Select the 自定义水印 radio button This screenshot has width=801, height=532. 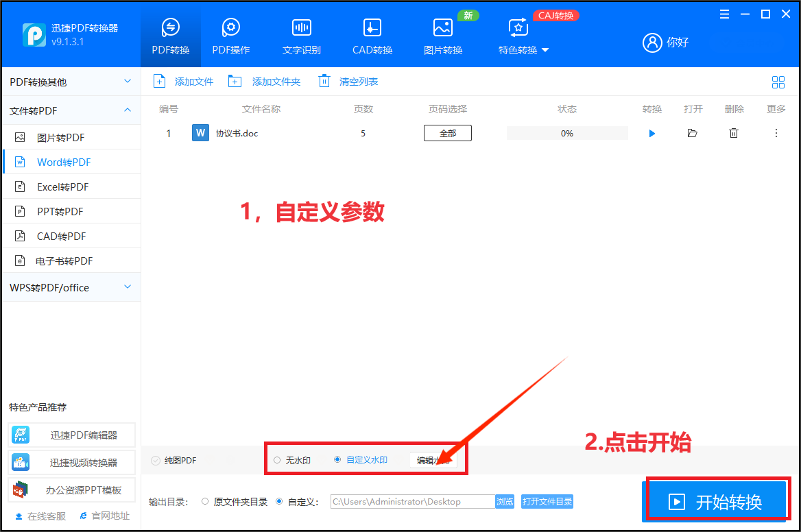(x=337, y=459)
